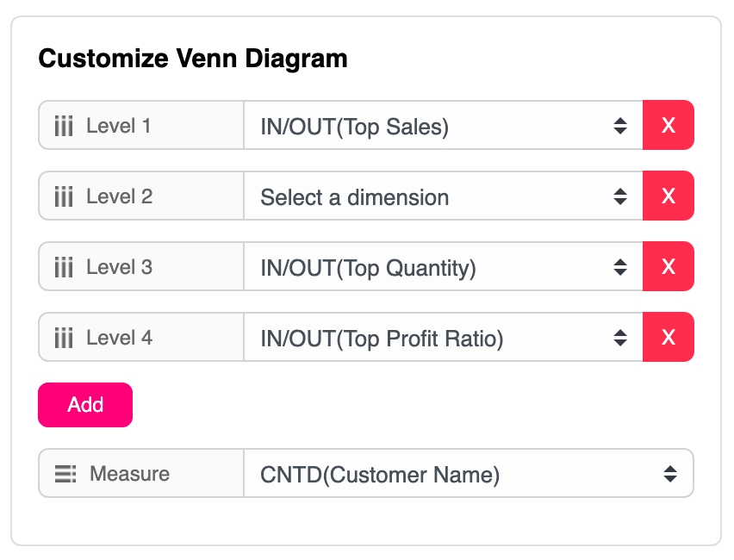Delete Level 3 using the X button

click(668, 267)
